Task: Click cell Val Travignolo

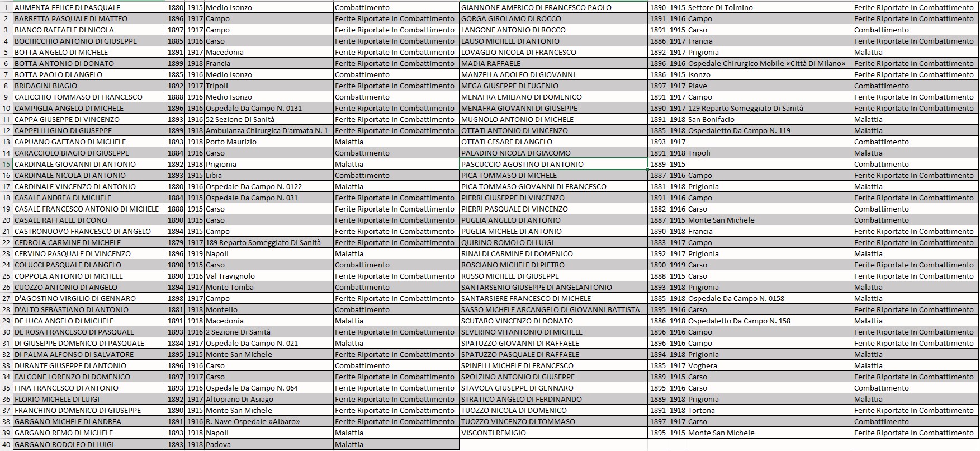Action: pos(269,276)
